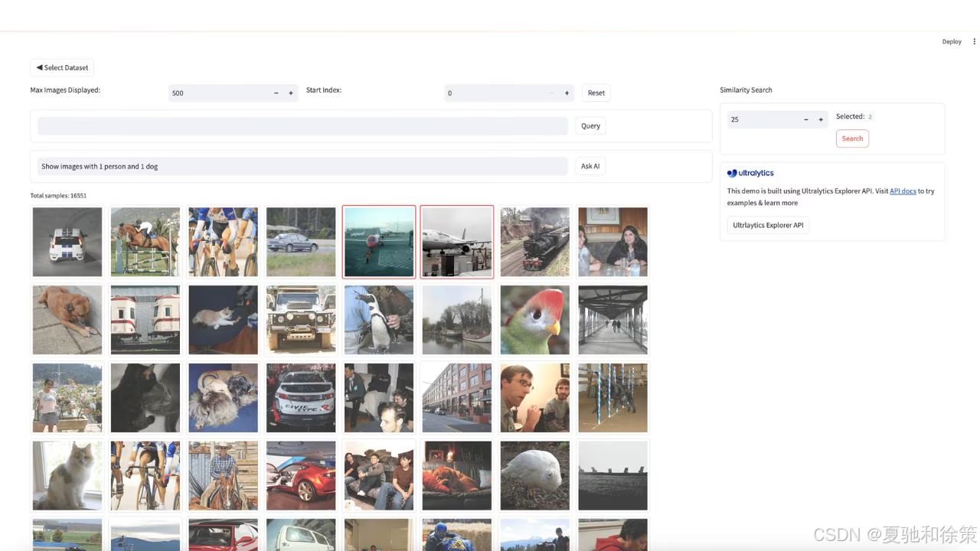
Task: Select the fluffy dog on blue blanket thumbnail
Action: [223, 398]
